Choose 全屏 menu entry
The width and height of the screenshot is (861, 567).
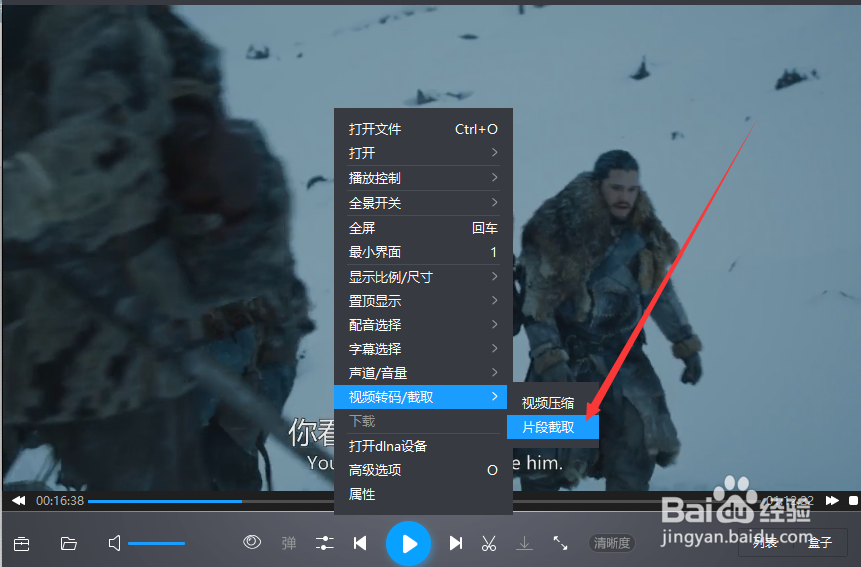[x=423, y=228]
